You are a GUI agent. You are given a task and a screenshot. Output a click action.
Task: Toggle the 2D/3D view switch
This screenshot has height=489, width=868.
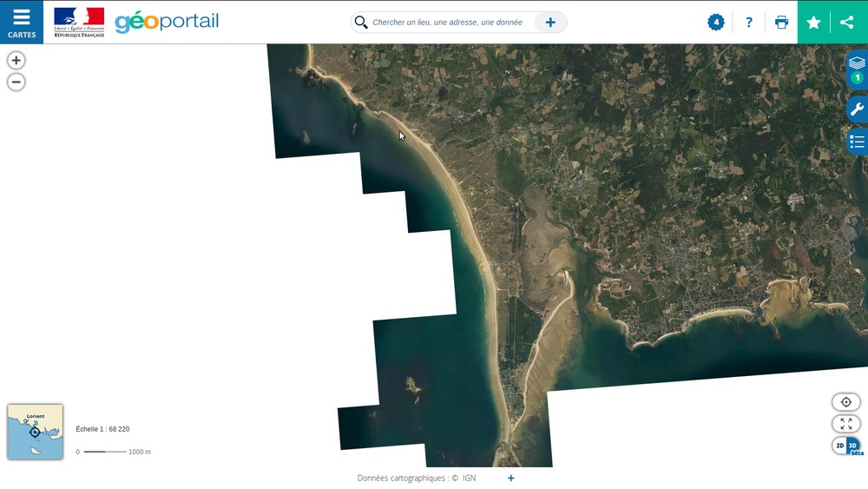845,446
